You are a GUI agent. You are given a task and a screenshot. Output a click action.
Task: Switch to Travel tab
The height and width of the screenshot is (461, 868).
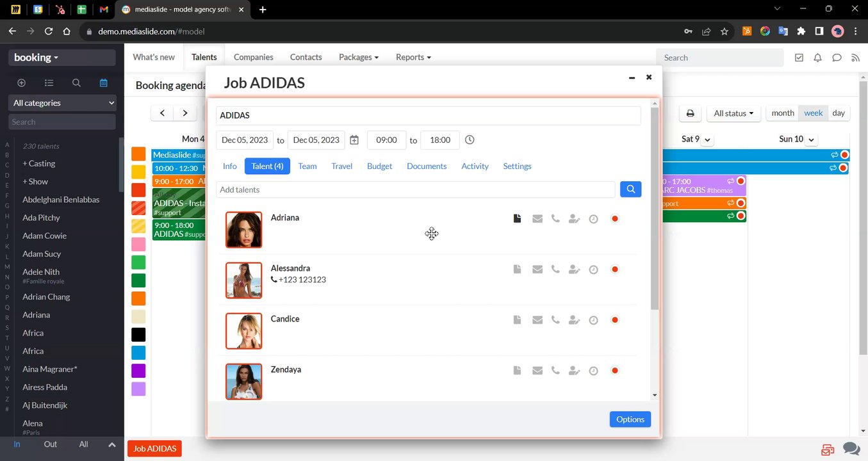(x=342, y=166)
